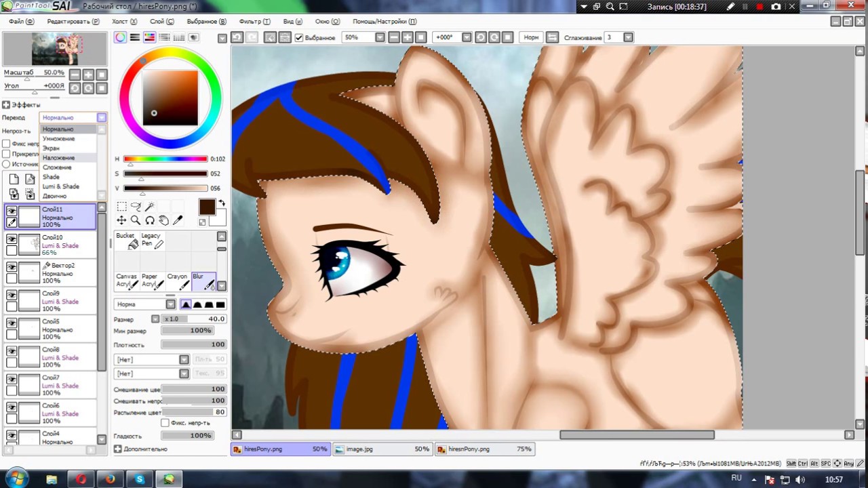Viewport: 868px width, 488px height.
Task: Click the foreground dark brown color swatch
Action: click(207, 207)
